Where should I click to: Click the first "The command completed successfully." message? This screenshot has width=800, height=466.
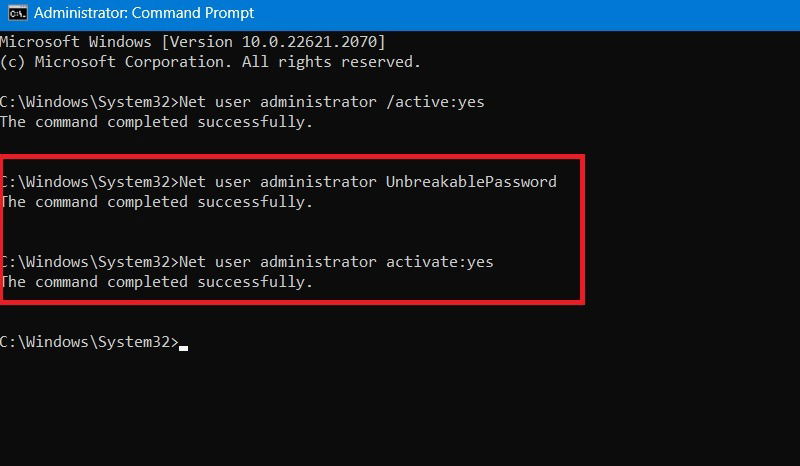click(156, 122)
